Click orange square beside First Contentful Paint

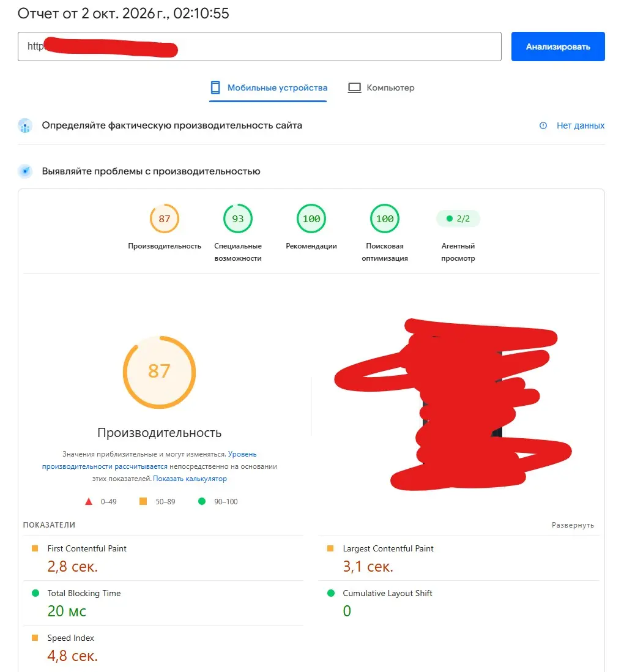(x=35, y=548)
